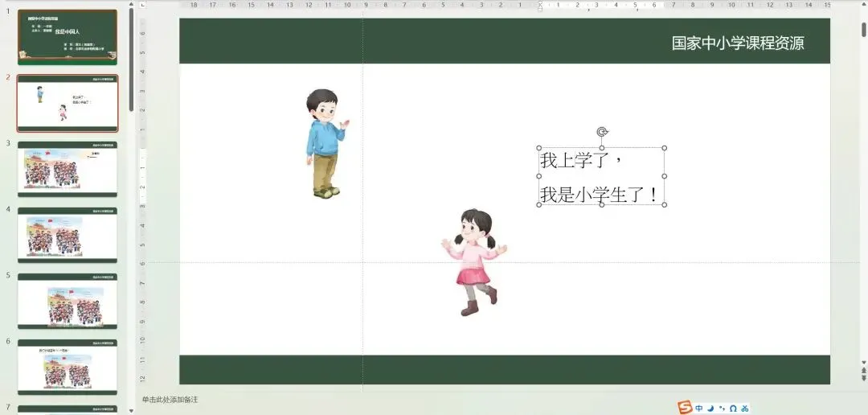Select the girl illustration on the slide
Image resolution: width=868 pixels, height=415 pixels.
point(474,262)
